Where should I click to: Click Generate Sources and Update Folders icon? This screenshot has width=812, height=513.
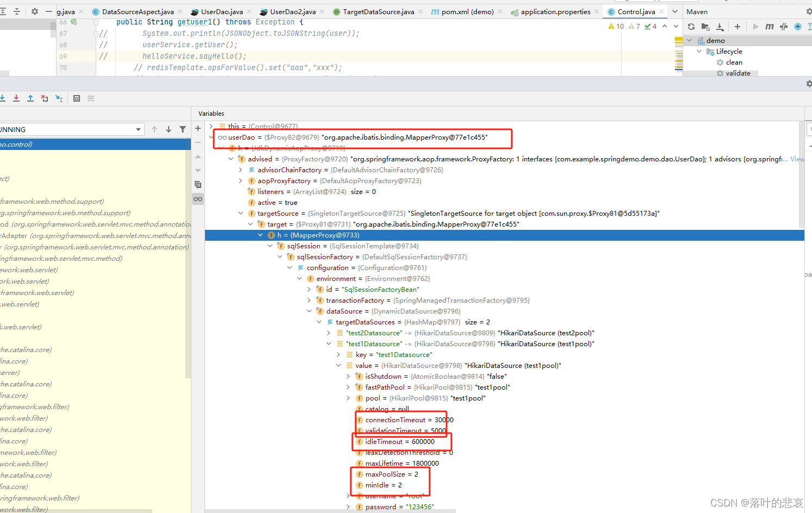(705, 27)
